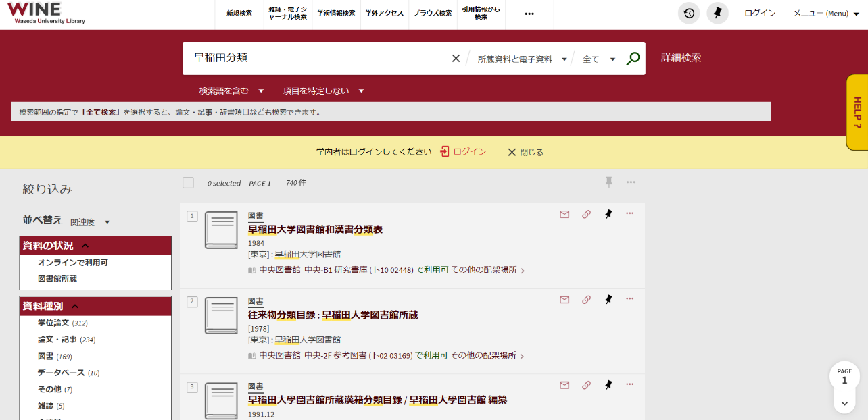Open title 早稲田大學圖書館所藏漢籍分類目録

377,400
